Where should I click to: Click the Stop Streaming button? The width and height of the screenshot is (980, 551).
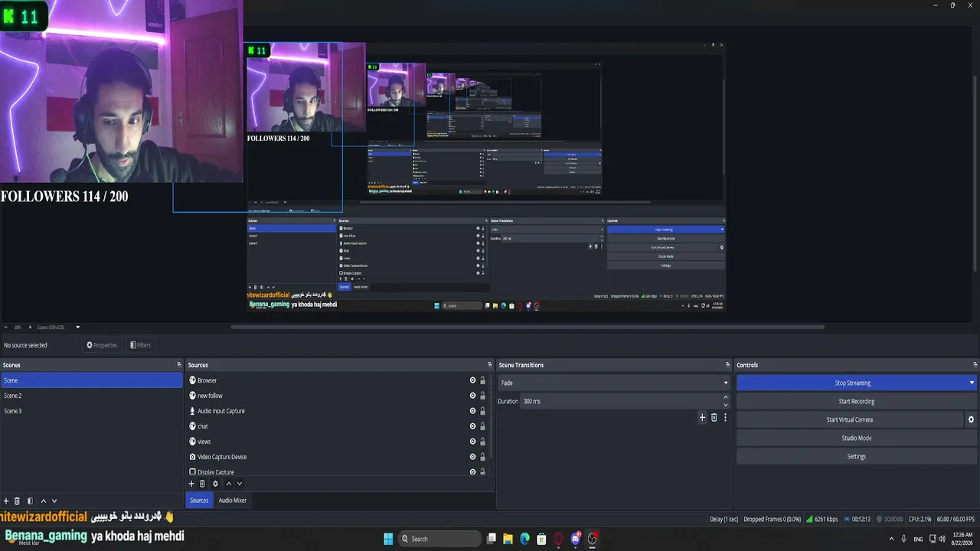(852, 383)
